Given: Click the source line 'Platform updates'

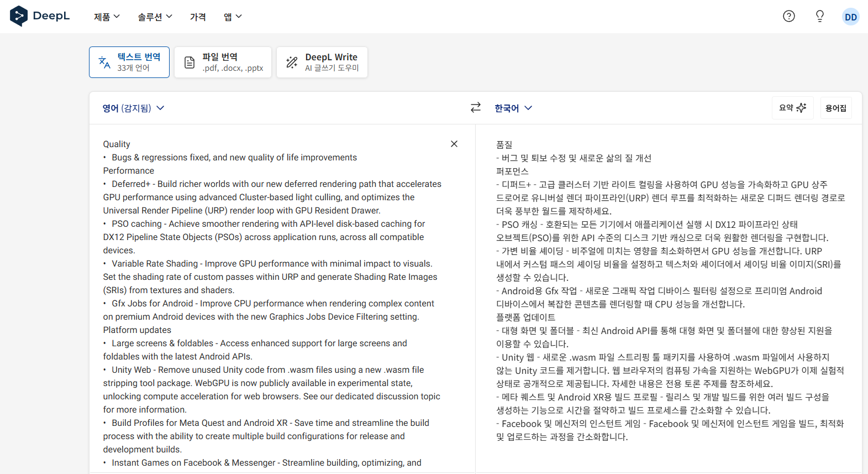Looking at the screenshot, I should [137, 330].
